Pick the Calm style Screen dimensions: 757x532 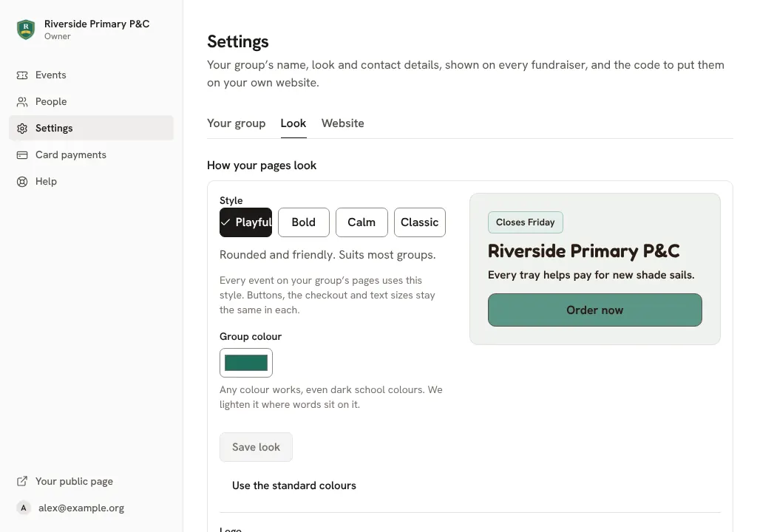click(361, 222)
